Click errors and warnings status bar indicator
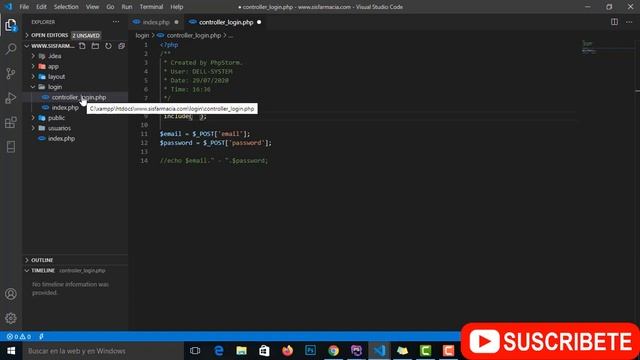This screenshot has width=640, height=360. pyautogui.click(x=19, y=337)
